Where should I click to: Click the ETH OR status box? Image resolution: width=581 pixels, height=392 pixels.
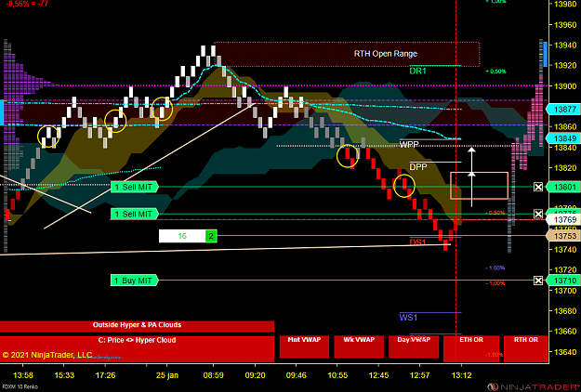tap(471, 348)
